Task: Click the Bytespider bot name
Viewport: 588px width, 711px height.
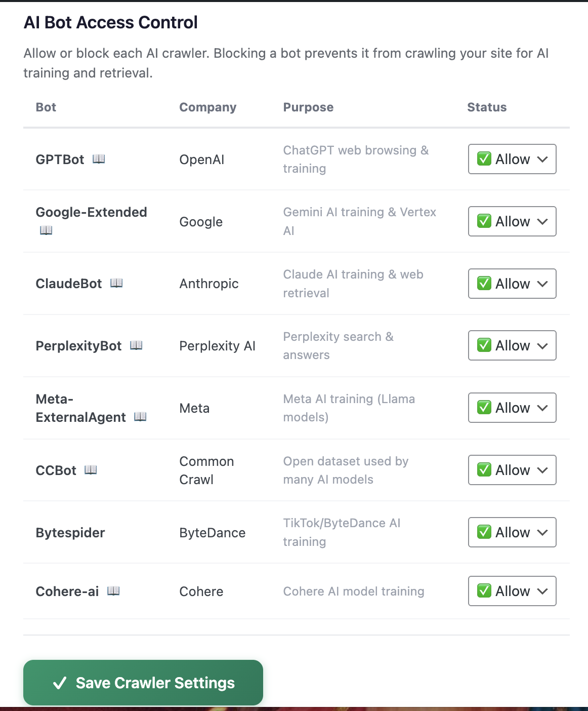Action: point(70,533)
